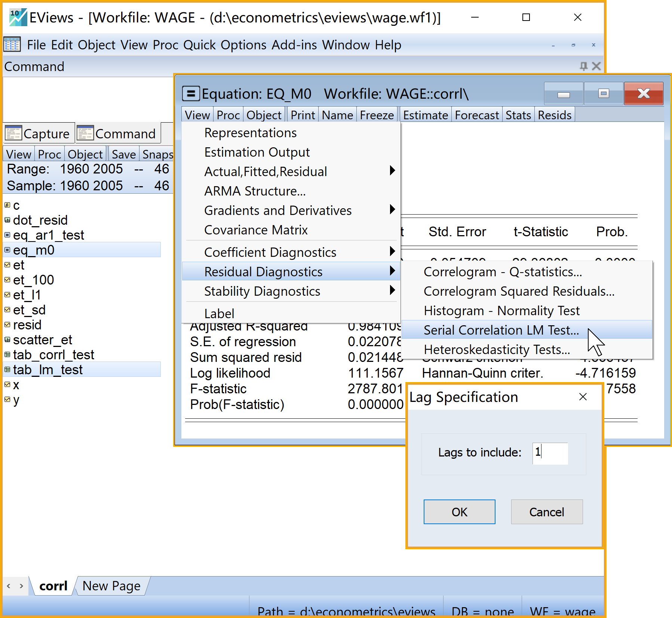Select Serial Correlation LM Test
The image size is (672, 618).
501,330
